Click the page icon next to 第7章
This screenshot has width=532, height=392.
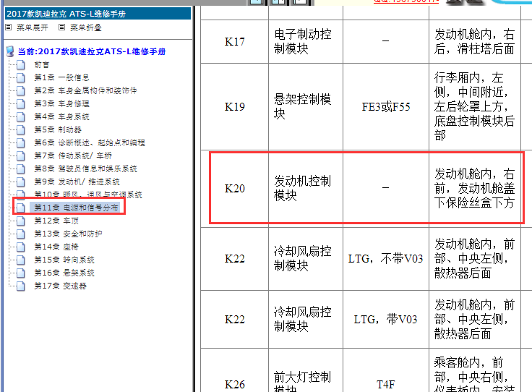point(21,155)
